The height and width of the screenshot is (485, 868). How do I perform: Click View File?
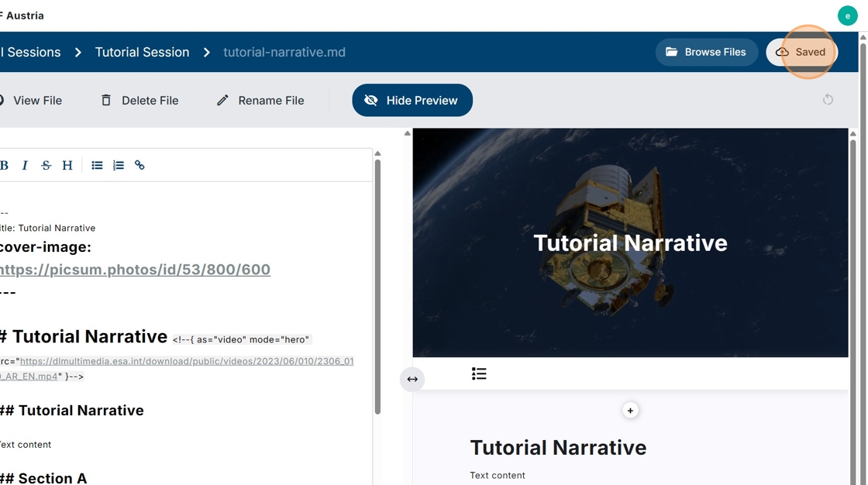point(31,100)
